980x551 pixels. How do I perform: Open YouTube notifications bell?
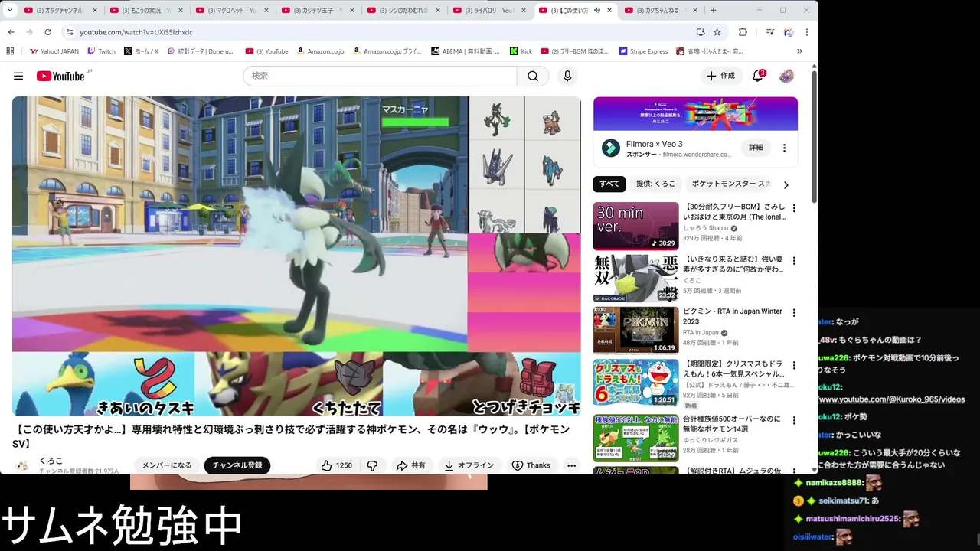pos(758,76)
